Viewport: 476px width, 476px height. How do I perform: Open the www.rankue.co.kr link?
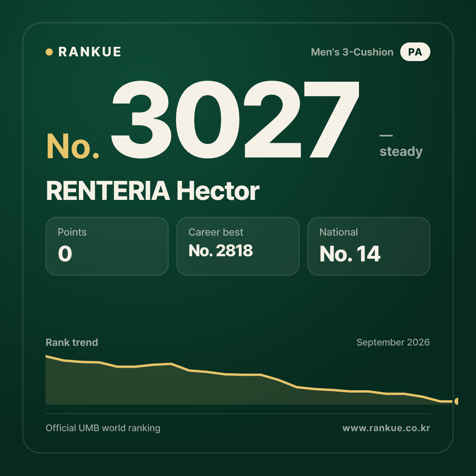(386, 428)
